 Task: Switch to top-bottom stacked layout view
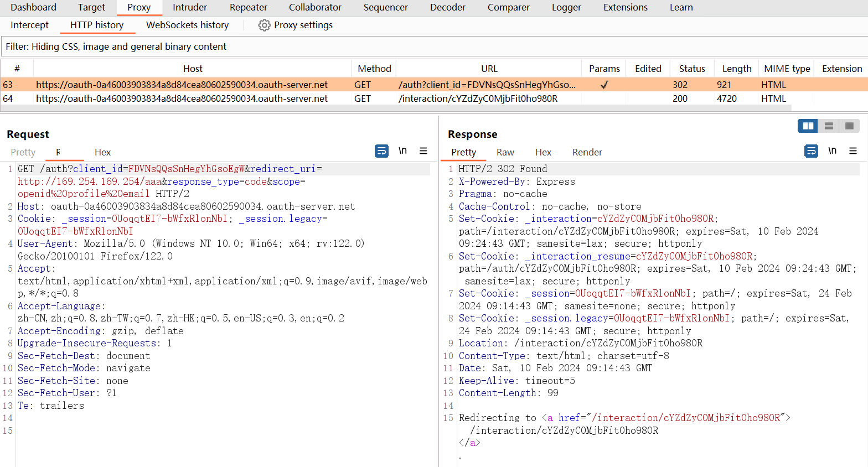click(x=829, y=126)
